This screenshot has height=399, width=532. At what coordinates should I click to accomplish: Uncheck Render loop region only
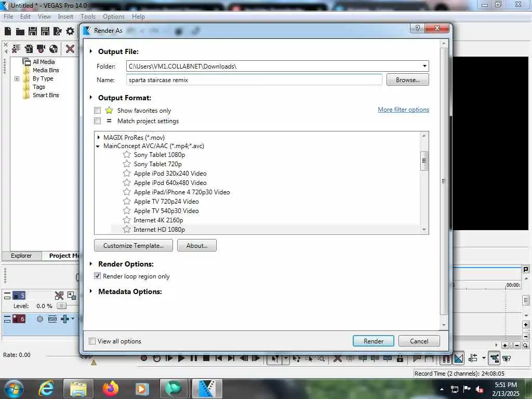tap(97, 276)
